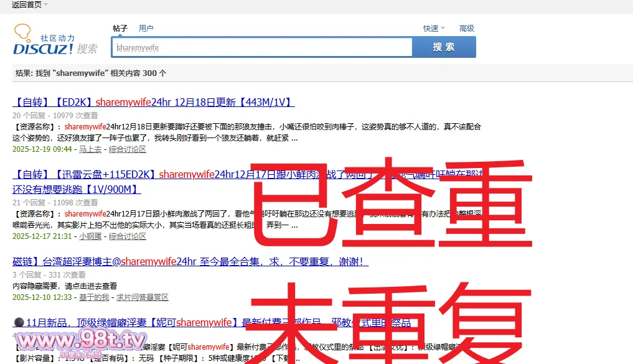Open author 马上去's profile
Image resolution: width=633 pixels, height=364 pixels.
coord(90,149)
